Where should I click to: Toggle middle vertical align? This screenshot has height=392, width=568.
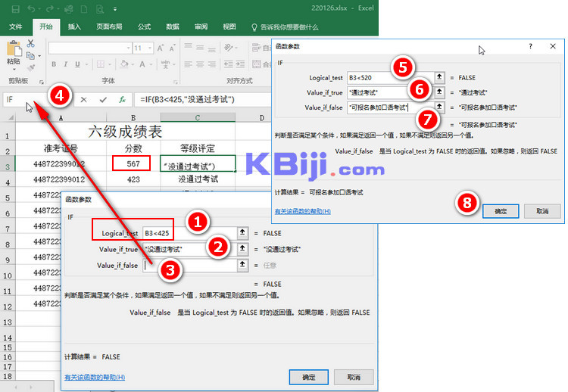tap(200, 48)
